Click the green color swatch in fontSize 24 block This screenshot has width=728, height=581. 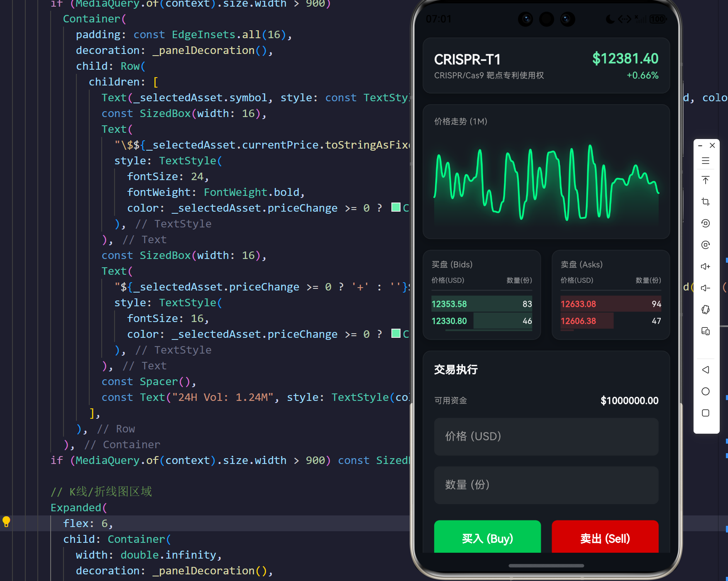pyautogui.click(x=396, y=207)
